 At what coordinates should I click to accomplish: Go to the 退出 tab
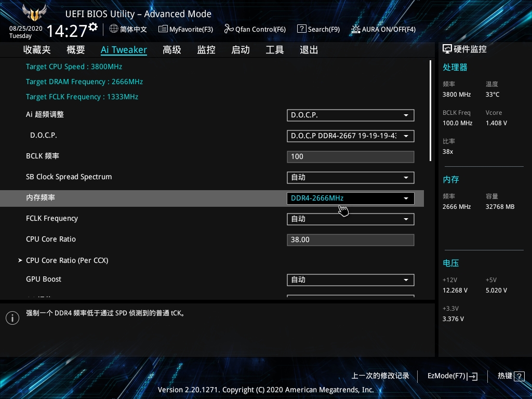(309, 50)
